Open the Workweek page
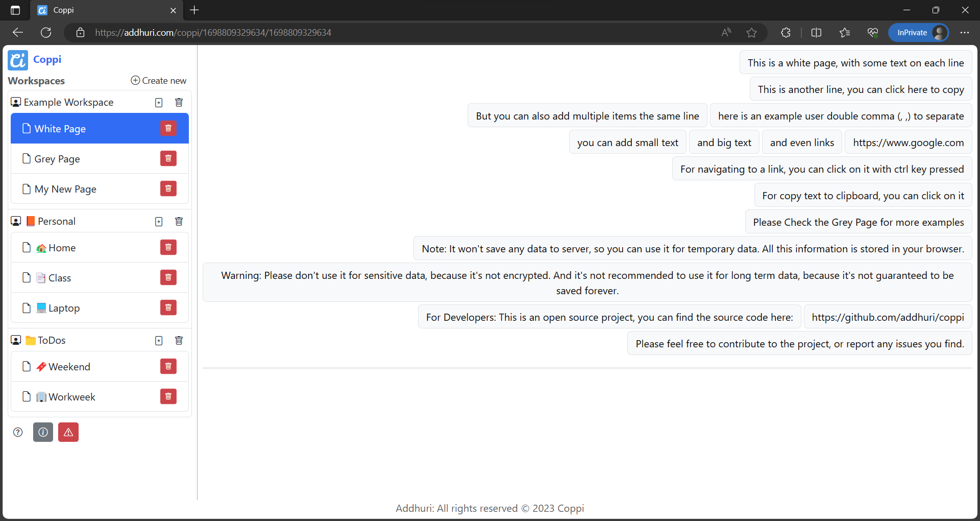Image resolution: width=980 pixels, height=521 pixels. coord(100,396)
